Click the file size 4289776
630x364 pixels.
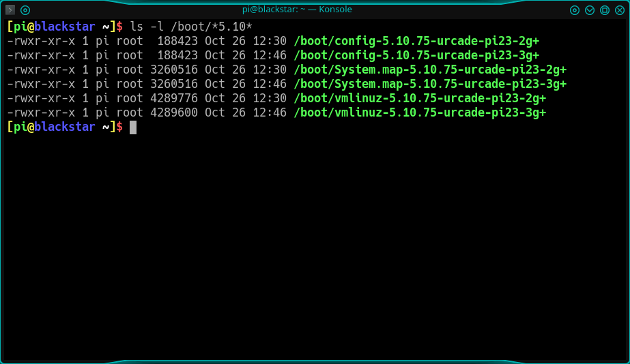coord(174,98)
